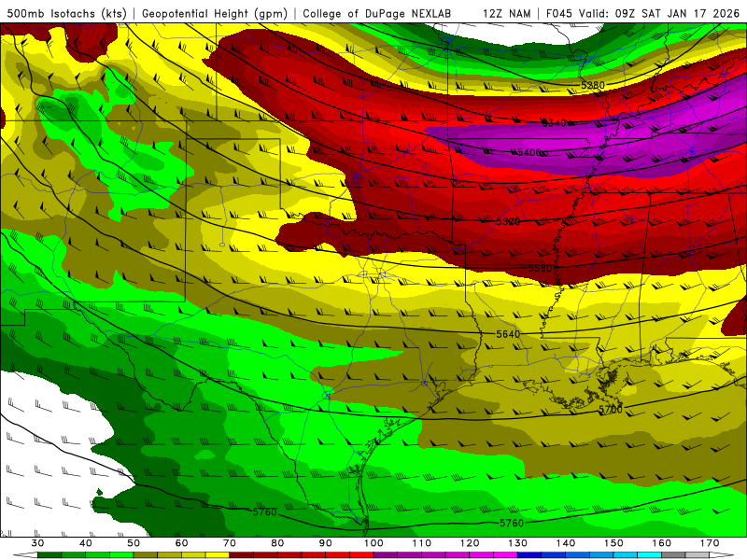Click the "F045" forecast hour text
The width and height of the screenshot is (747, 560).
[x=559, y=13]
